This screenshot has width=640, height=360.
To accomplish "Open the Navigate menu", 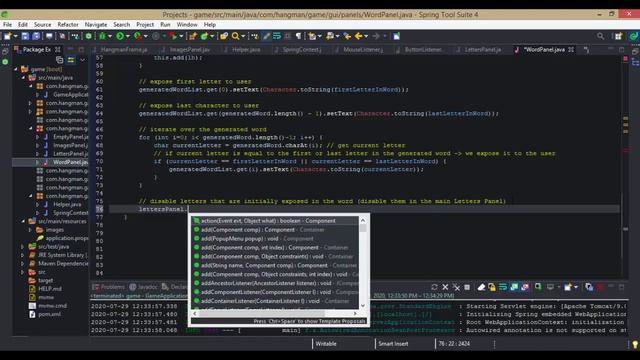I will pyautogui.click(x=96, y=24).
